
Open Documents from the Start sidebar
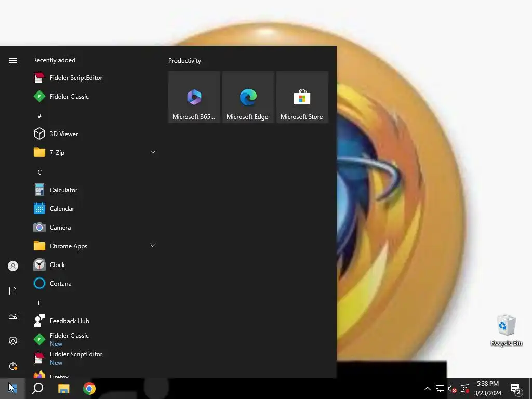pos(13,291)
